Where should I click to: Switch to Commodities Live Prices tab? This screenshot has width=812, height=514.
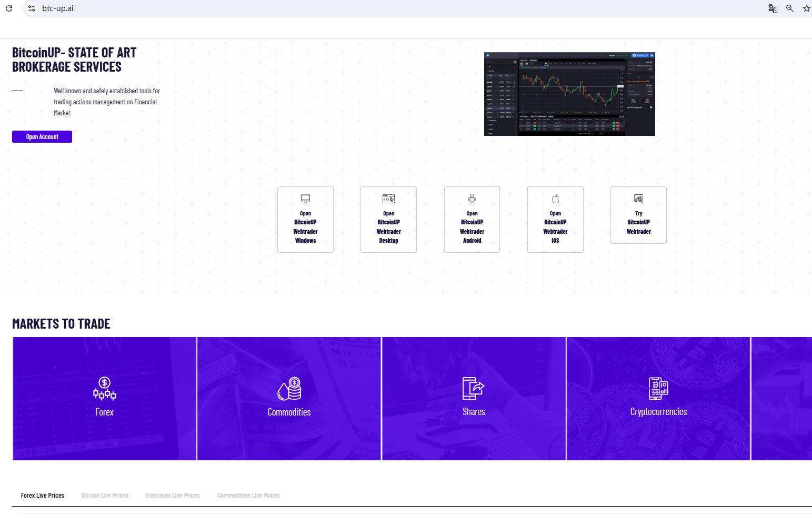[248, 496]
